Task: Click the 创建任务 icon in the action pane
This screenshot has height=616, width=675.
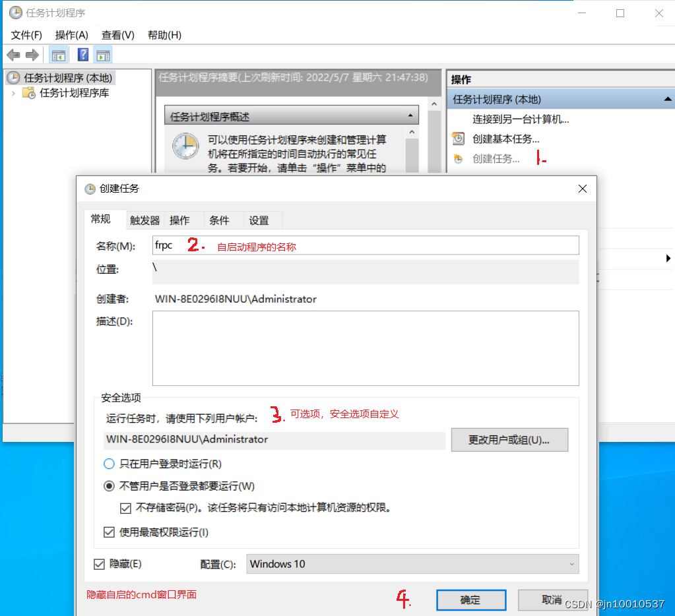Action: click(459, 158)
